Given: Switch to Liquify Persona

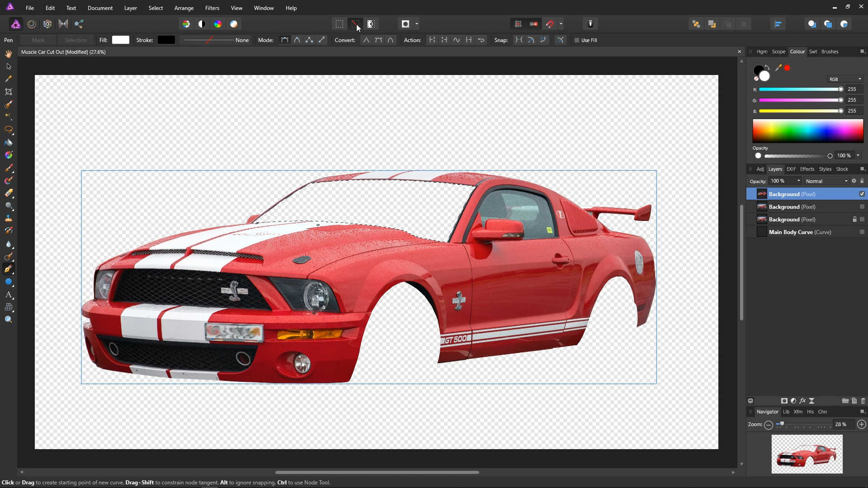Looking at the screenshot, I should tap(32, 24).
